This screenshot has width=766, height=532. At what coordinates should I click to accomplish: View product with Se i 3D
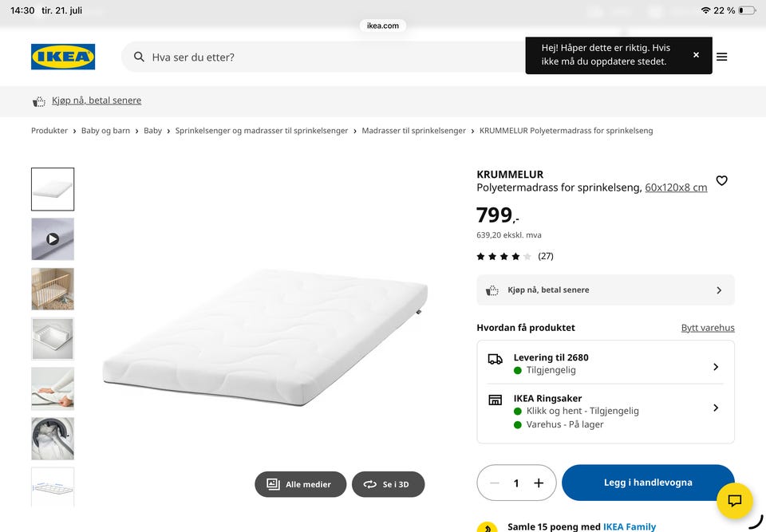pos(388,484)
